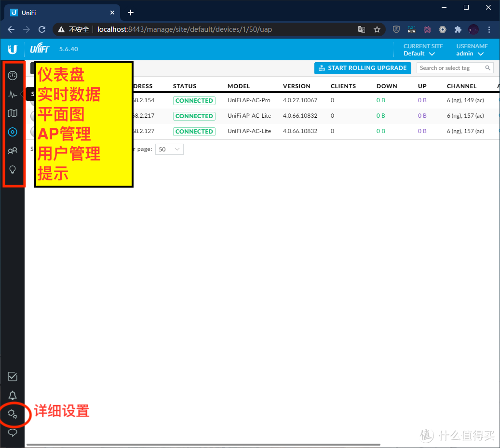
Task: Open the Statistics pulse icon in sidebar
Action: [13, 95]
